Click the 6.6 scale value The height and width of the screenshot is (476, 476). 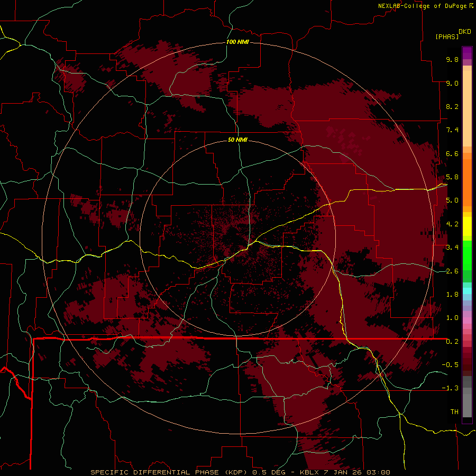tap(452, 153)
